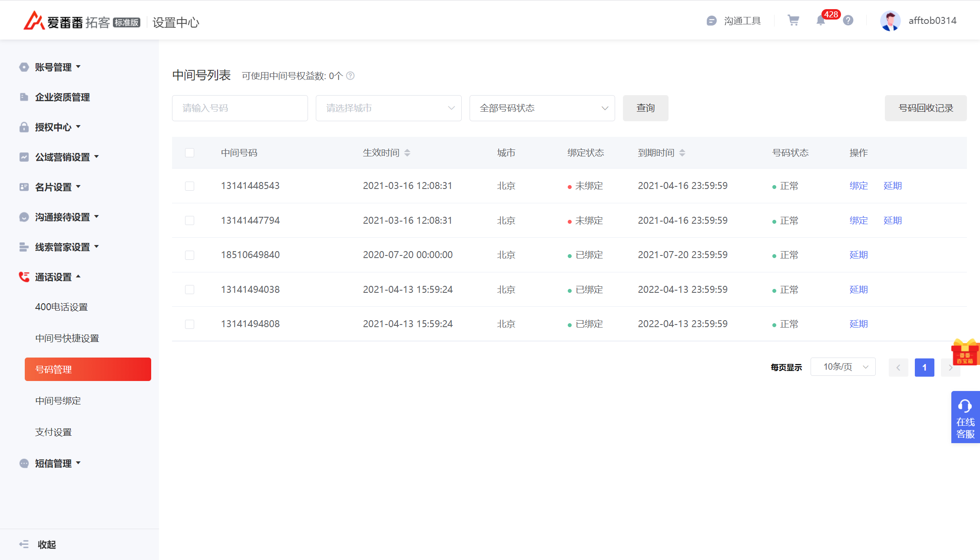This screenshot has height=560, width=980.
Task: Check the row for 13141447794
Action: point(189,220)
